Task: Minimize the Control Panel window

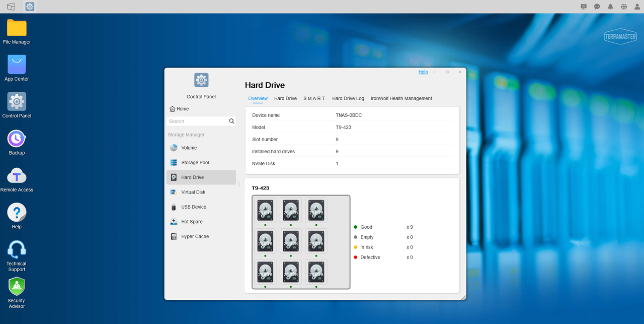Action: tap(435, 72)
